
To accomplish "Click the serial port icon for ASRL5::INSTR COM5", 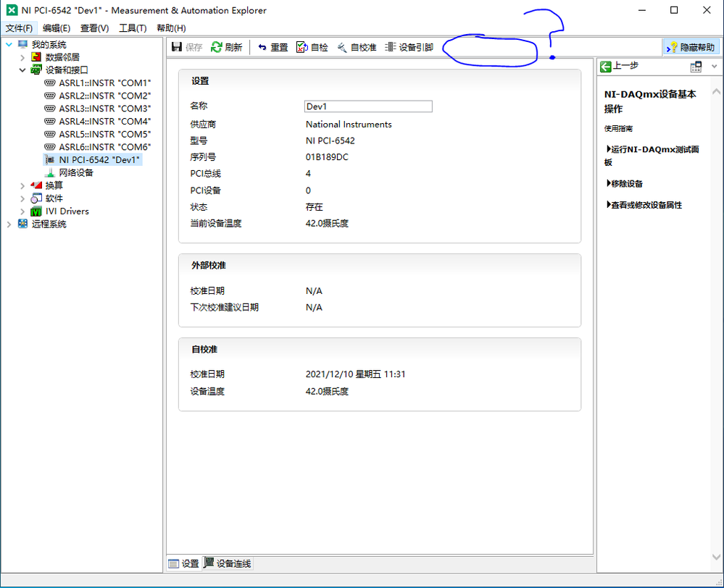I will click(50, 134).
